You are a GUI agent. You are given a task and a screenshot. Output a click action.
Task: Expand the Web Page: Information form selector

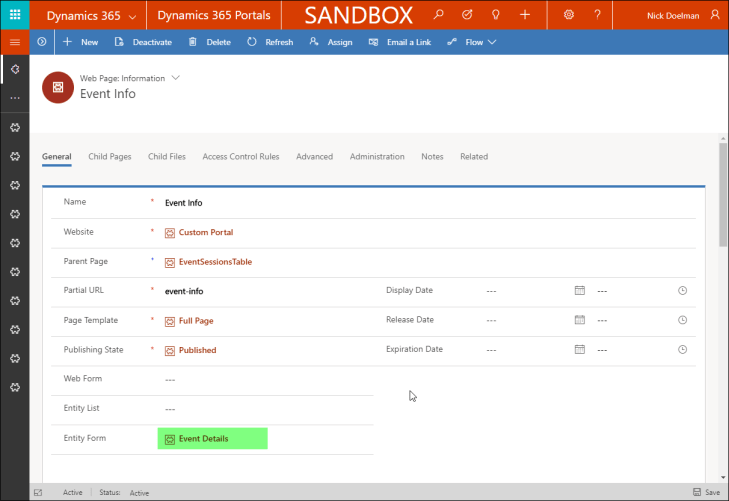pyautogui.click(x=175, y=78)
